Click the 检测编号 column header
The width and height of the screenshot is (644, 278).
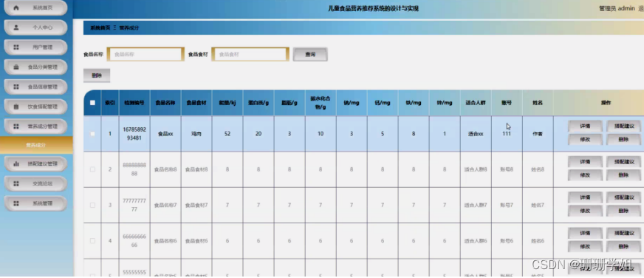click(x=134, y=103)
